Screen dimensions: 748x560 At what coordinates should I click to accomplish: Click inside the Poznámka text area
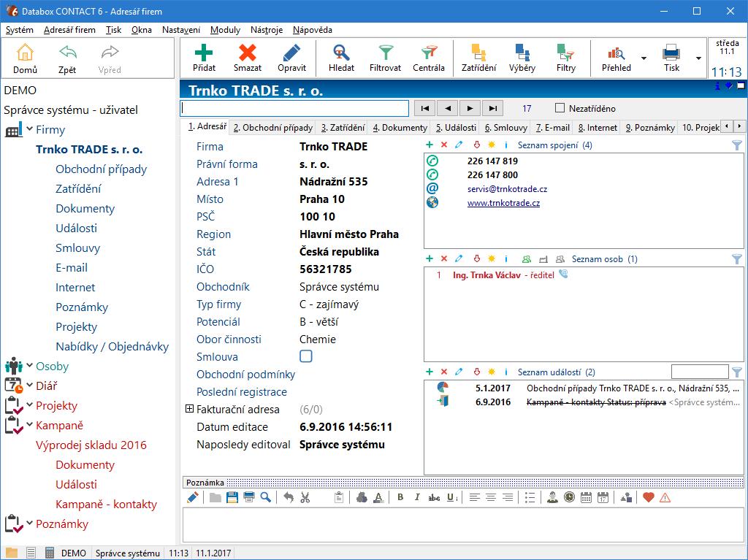click(463, 525)
